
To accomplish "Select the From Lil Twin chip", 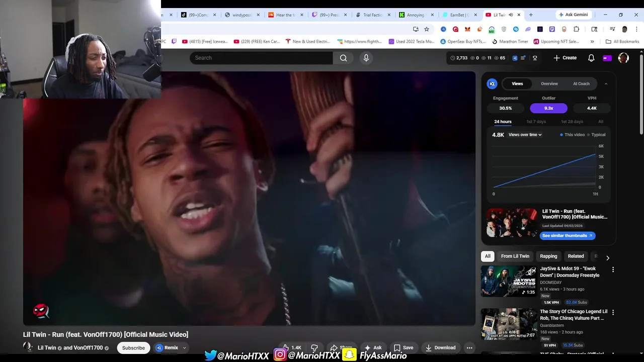I will point(515,256).
